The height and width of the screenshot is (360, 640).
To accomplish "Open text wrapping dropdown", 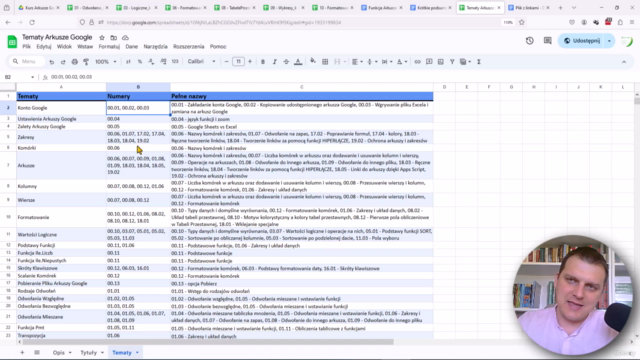I will pos(387,62).
